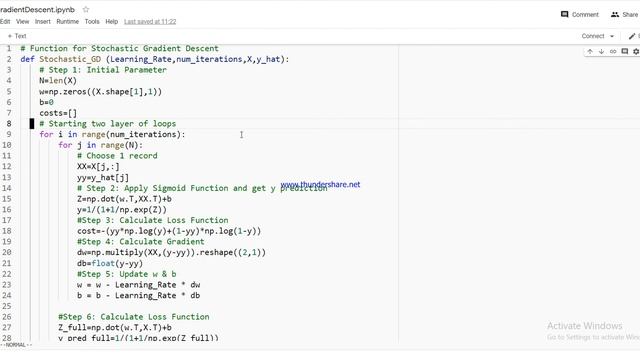640x360 pixels.
Task: Click the '# Step 1: Initial Parameter' comment
Action: [103, 70]
